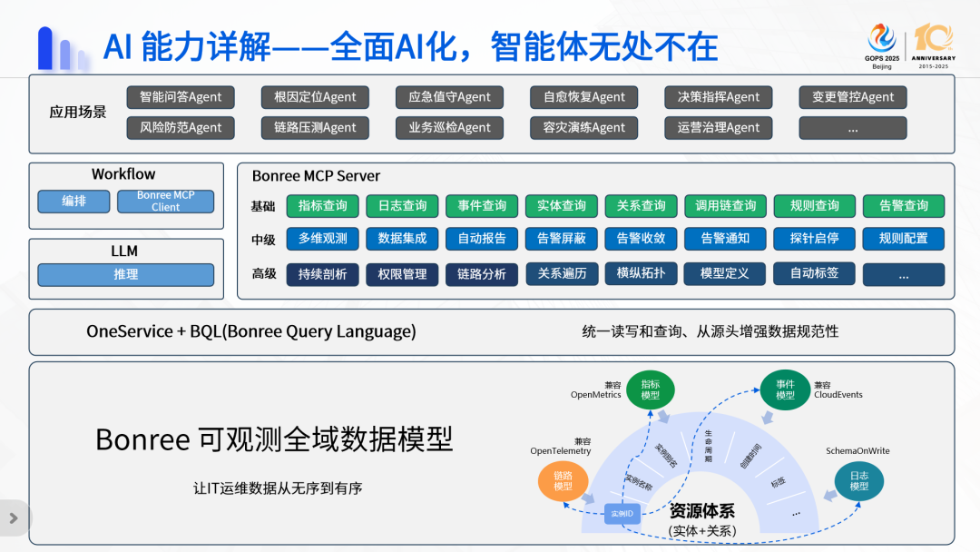Click the 运营治理Agent box

718,127
